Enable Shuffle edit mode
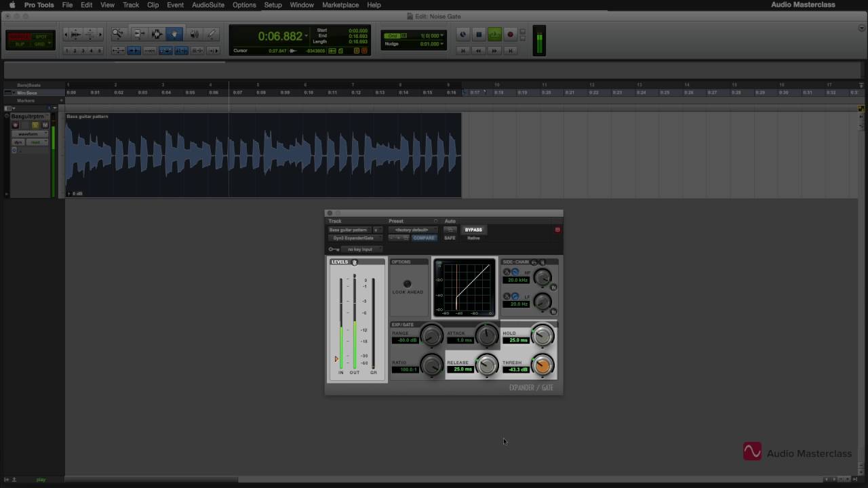 click(20, 36)
